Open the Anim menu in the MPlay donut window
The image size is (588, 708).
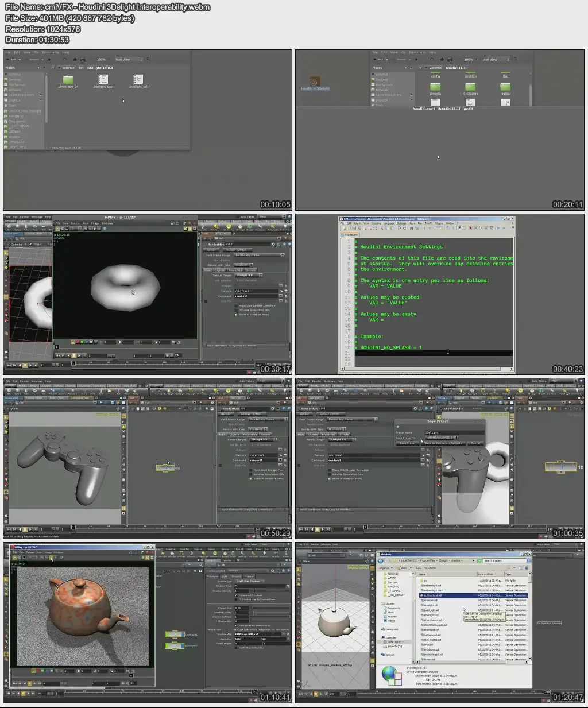(x=85, y=223)
